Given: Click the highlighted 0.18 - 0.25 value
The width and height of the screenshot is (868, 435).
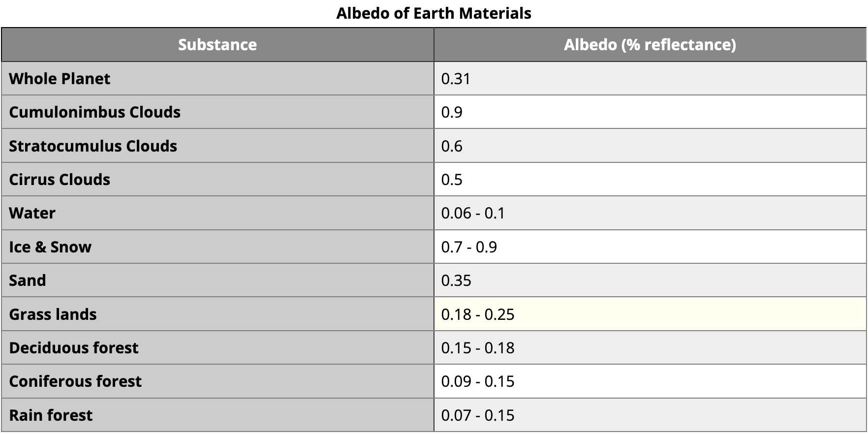Looking at the screenshot, I should 478,314.
